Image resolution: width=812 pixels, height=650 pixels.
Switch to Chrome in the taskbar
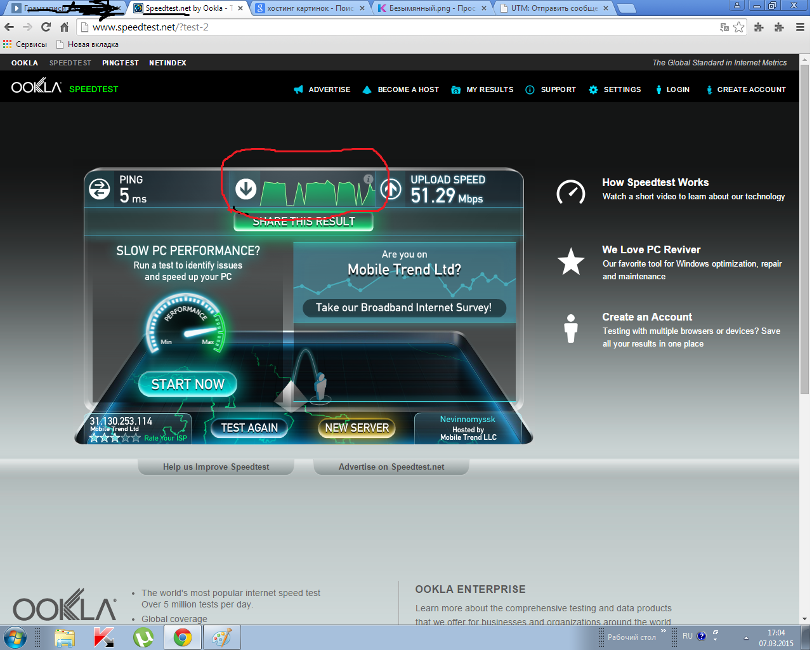[x=183, y=637]
